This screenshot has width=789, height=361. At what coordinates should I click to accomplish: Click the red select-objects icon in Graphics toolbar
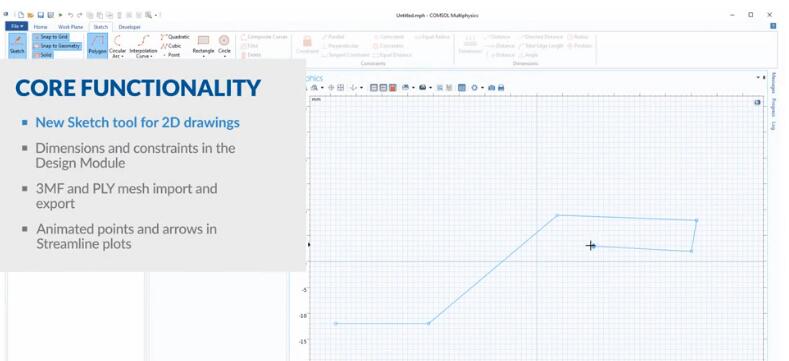[393, 88]
